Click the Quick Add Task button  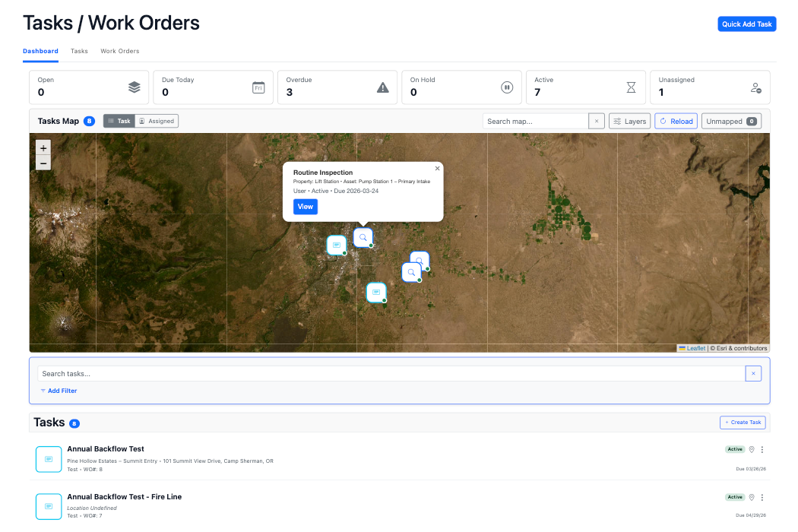[x=746, y=24]
